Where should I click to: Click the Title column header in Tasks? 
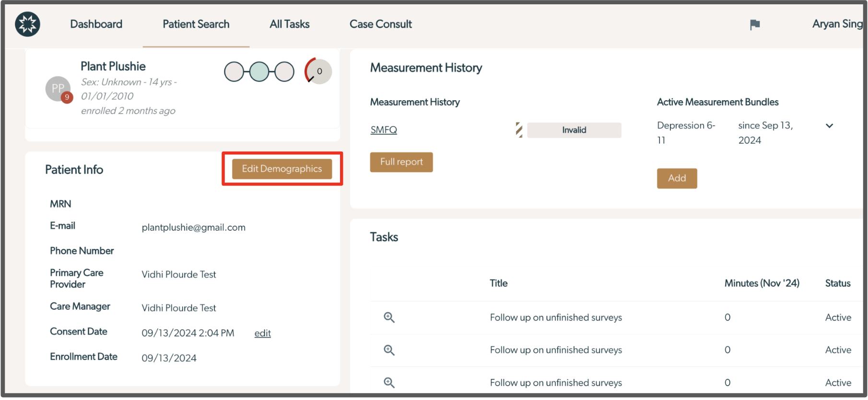pyautogui.click(x=498, y=283)
